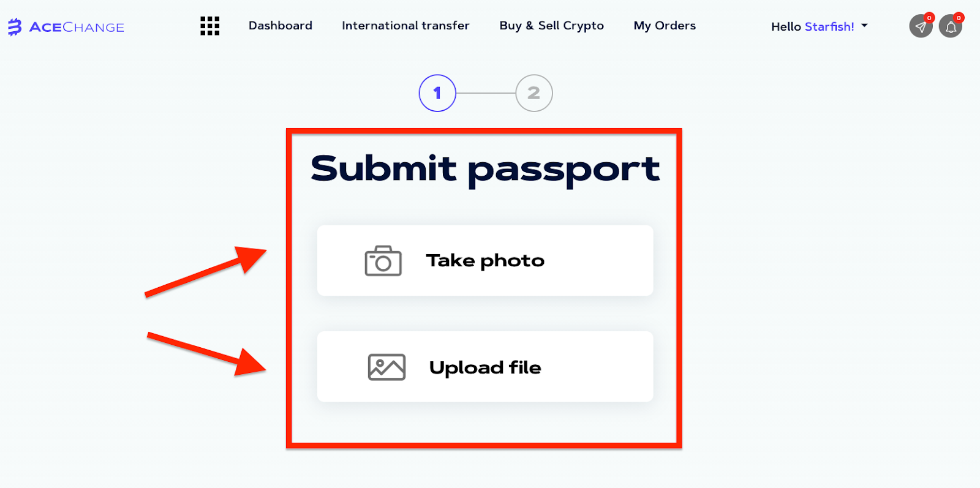Open messages via paper plane icon
The width and height of the screenshot is (980, 488).
[x=921, y=26]
